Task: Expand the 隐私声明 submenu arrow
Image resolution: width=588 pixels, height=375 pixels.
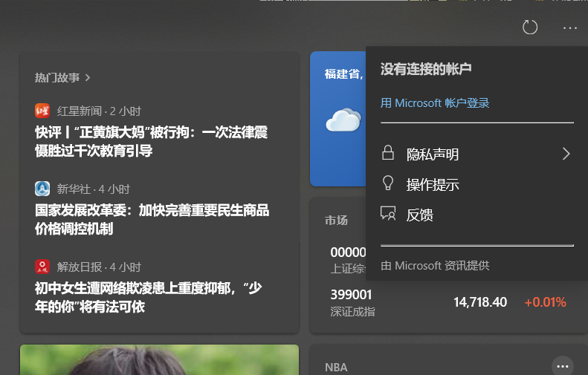Action: pyautogui.click(x=566, y=154)
